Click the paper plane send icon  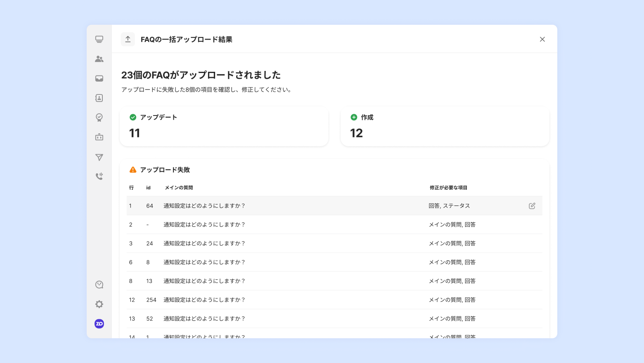(99, 157)
